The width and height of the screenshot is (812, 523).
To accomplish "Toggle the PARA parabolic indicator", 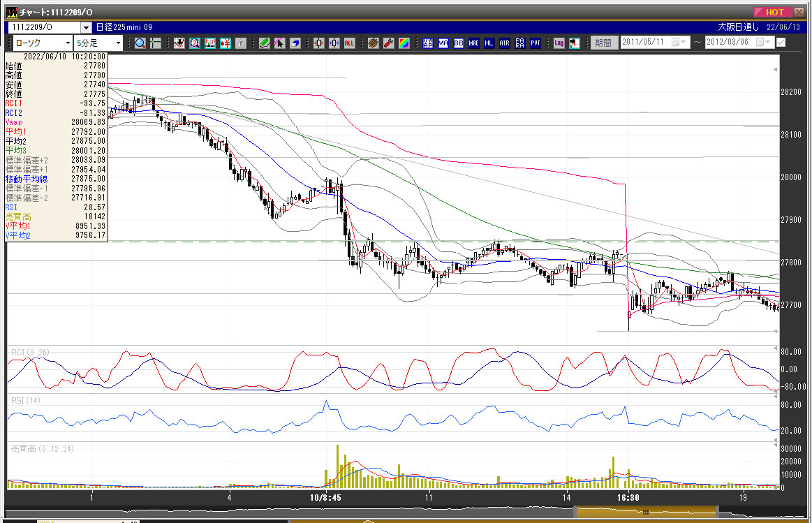I will point(520,43).
